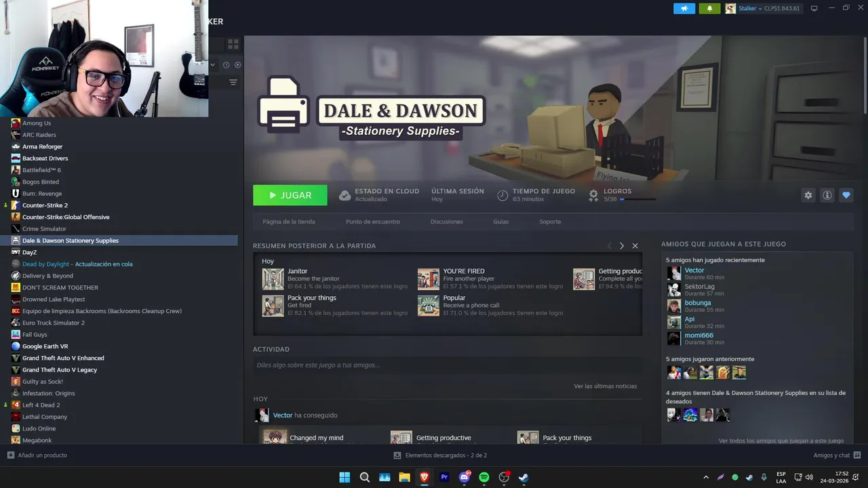
Task: Open the Windows Start menu
Action: pos(344,477)
